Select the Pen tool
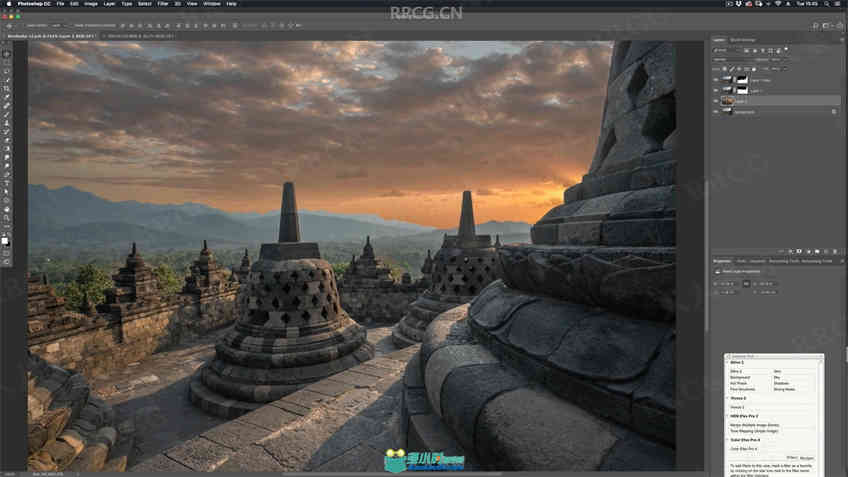The height and width of the screenshot is (477, 848). tap(6, 175)
